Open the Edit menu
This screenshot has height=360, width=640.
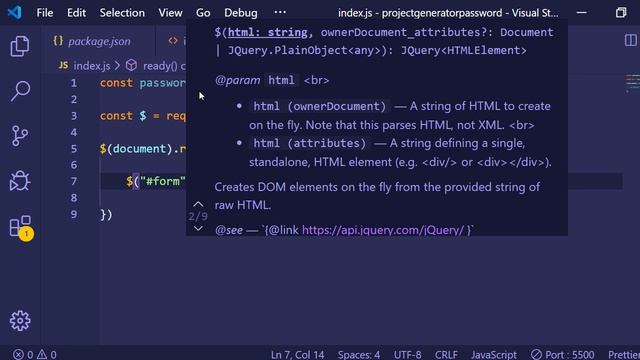pos(76,13)
